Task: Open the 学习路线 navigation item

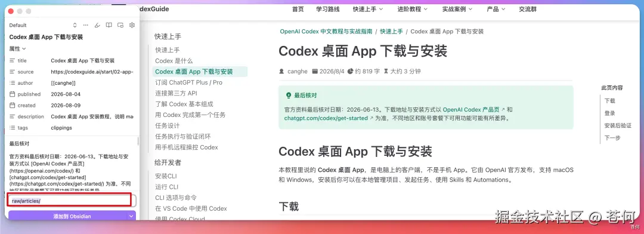Action: (x=328, y=10)
